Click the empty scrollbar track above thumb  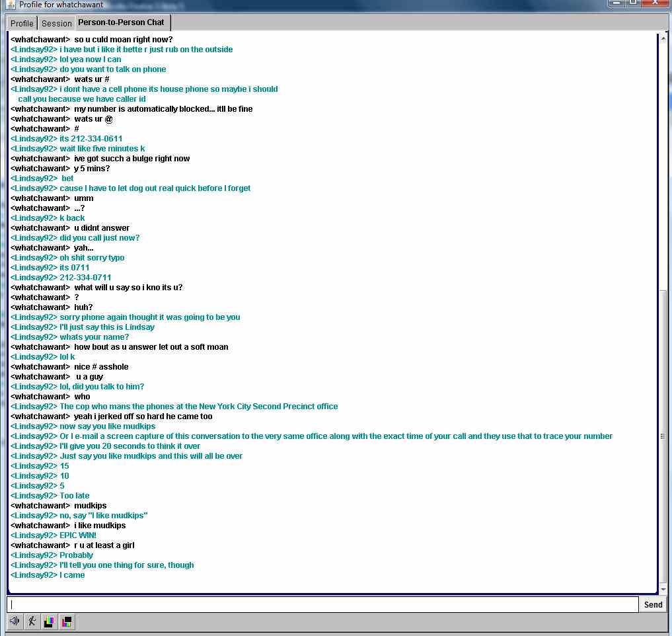click(x=663, y=165)
